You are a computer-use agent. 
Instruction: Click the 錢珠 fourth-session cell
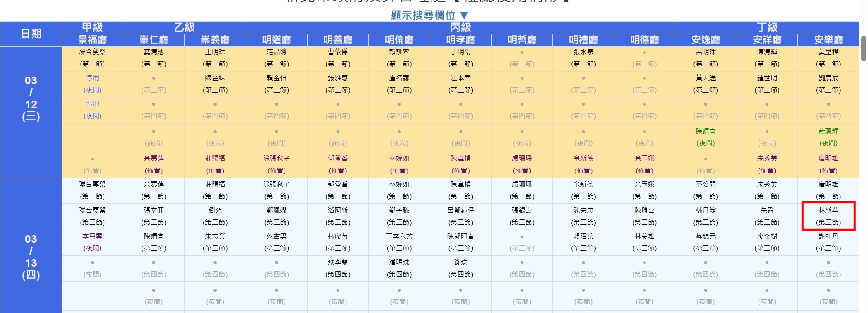[460, 268]
